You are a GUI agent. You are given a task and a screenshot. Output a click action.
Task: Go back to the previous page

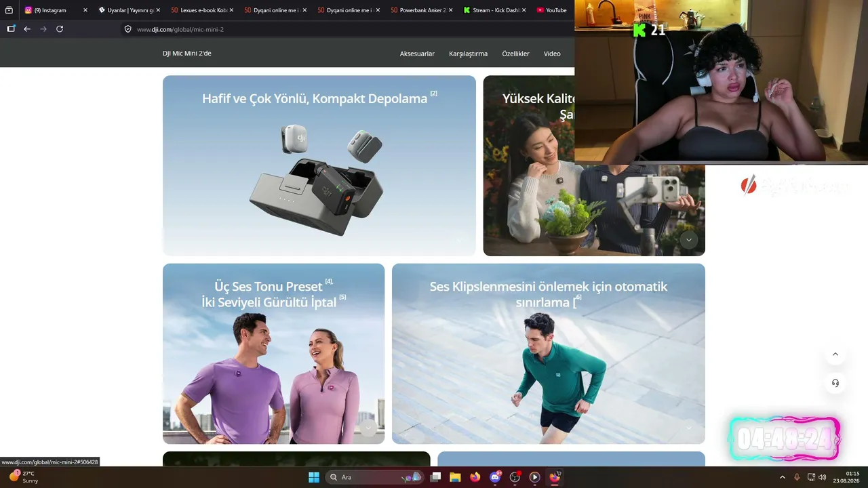click(x=27, y=29)
